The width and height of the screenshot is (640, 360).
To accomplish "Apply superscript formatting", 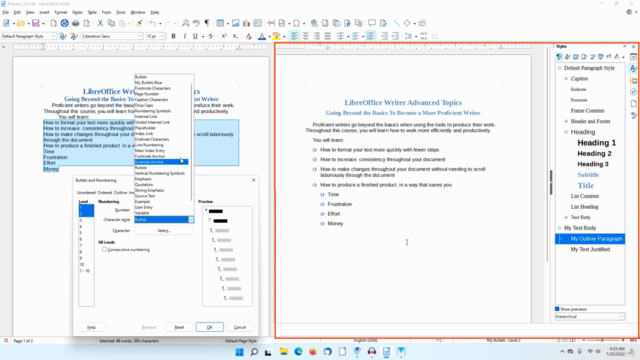I will coord(224,36).
